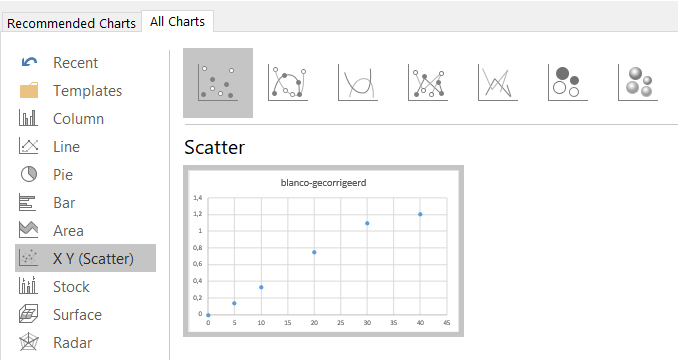Choose Scatter with Smooth Lines and Markers
This screenshot has width=678, height=360.
pyautogui.click(x=288, y=83)
